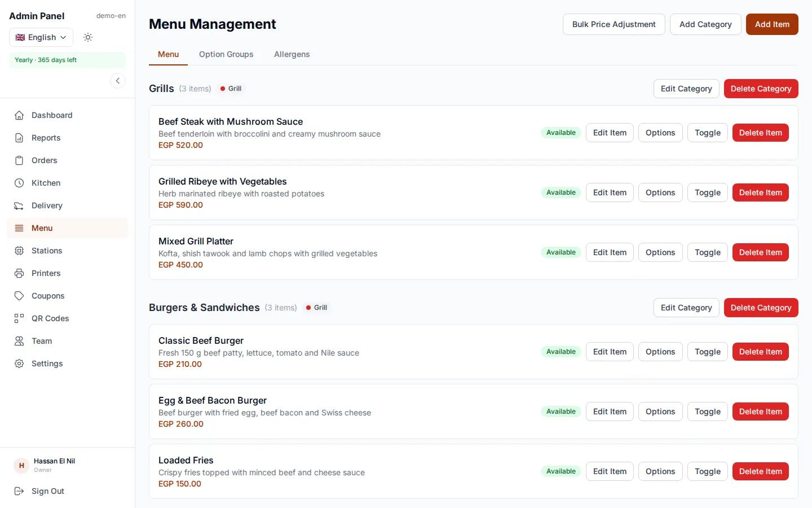Open the Stations icon
The image size is (812, 508).
19,251
